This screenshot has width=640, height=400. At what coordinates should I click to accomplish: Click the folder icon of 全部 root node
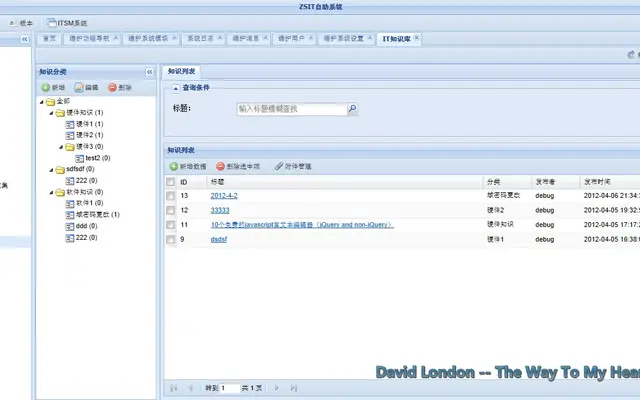(51, 101)
